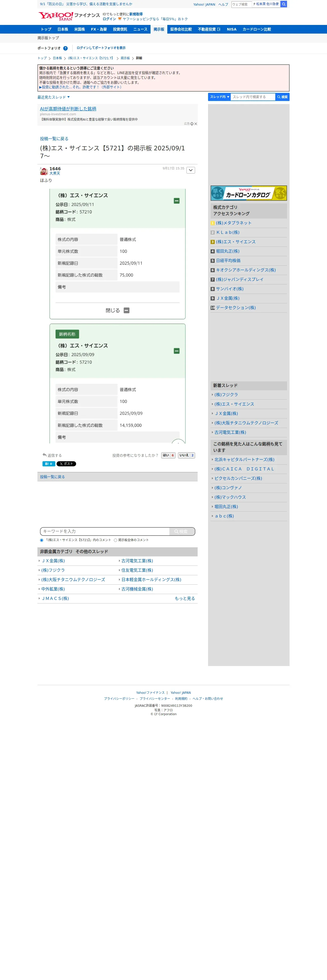This screenshot has width=327, height=980.
Task: Open the 証券会社比較 nav tab
Action: coord(181,29)
